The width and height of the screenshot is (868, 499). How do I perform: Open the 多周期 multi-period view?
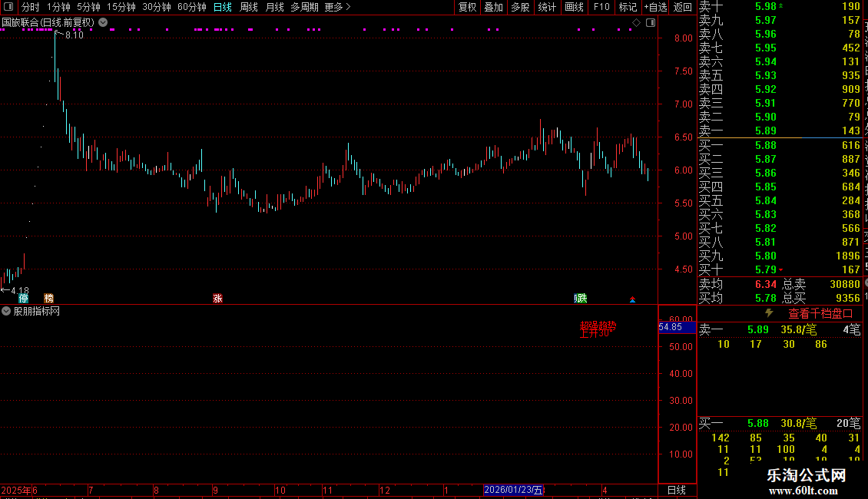pos(304,7)
